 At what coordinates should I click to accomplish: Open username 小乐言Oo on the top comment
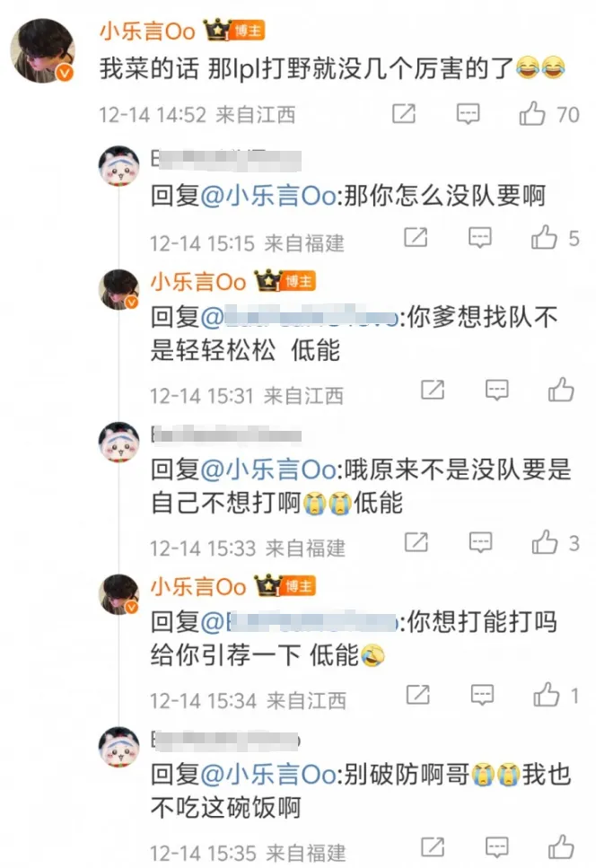(x=147, y=31)
